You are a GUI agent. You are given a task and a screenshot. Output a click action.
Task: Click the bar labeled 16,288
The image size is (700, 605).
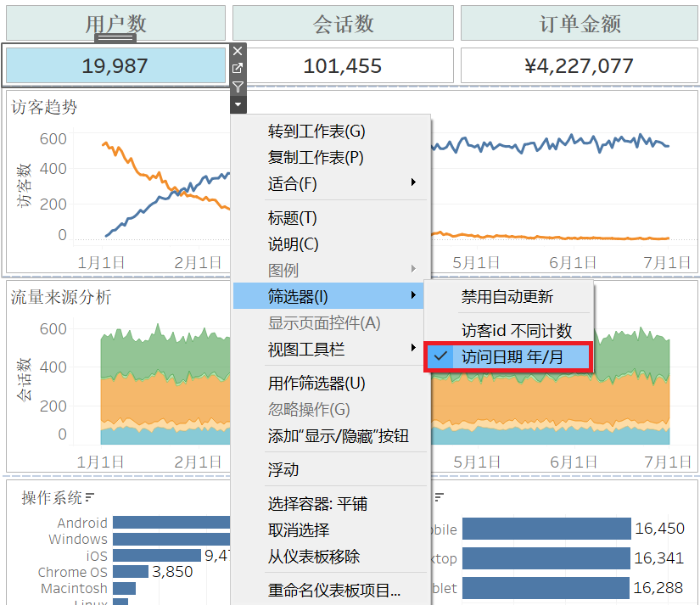(x=546, y=588)
